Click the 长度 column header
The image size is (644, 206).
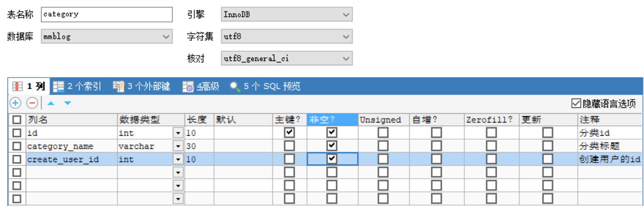[199, 120]
